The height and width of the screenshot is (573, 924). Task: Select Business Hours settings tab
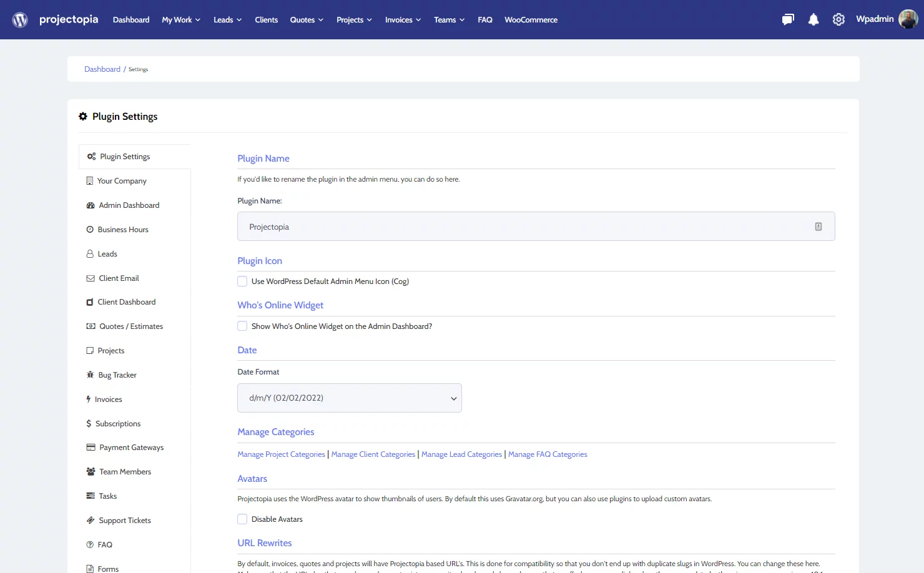(x=134, y=230)
